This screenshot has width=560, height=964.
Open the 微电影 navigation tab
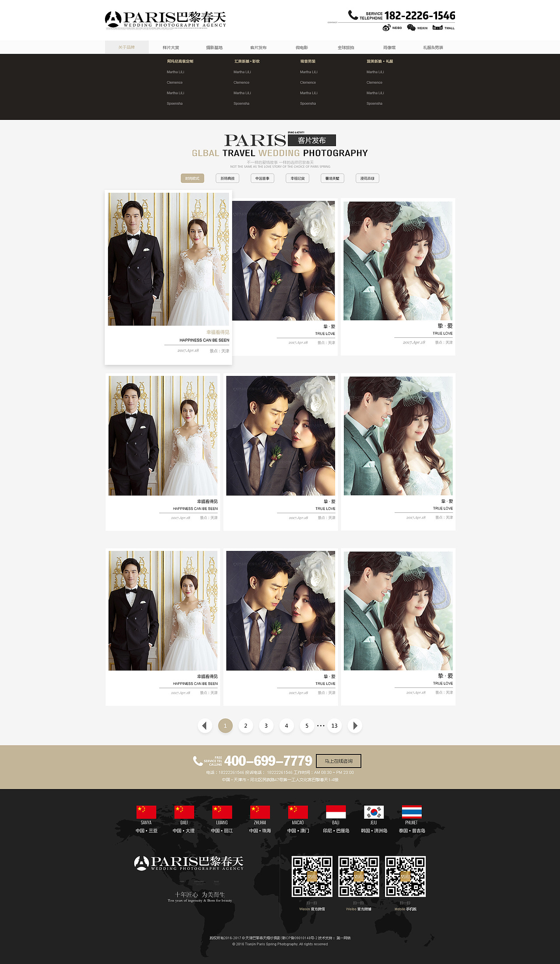pyautogui.click(x=302, y=47)
